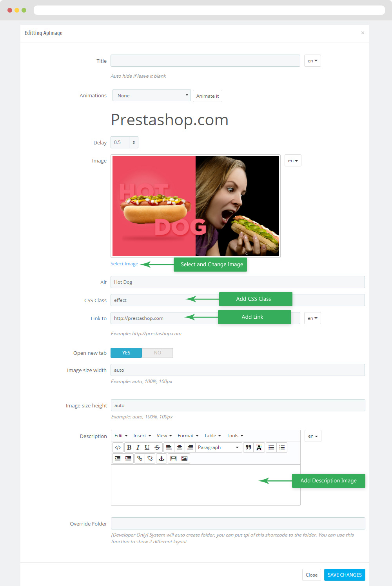Open the Title language en dropdown
Screen dimensions: 392x586
tap(312, 61)
